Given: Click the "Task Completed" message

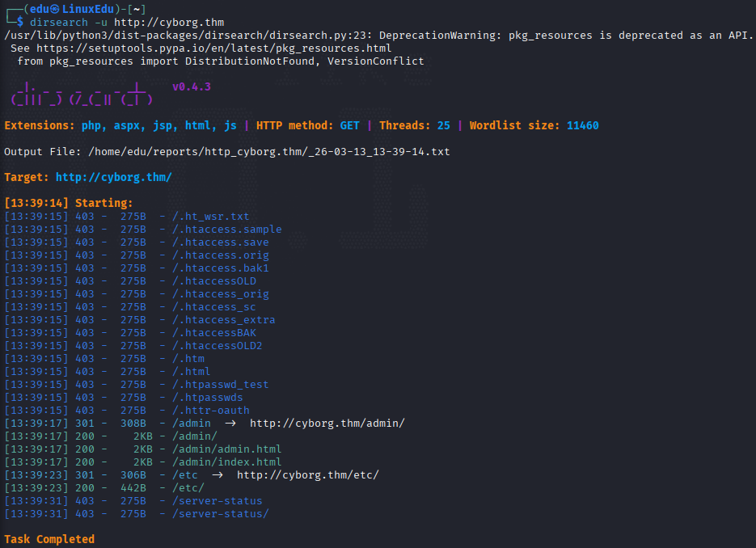Looking at the screenshot, I should 49,539.
